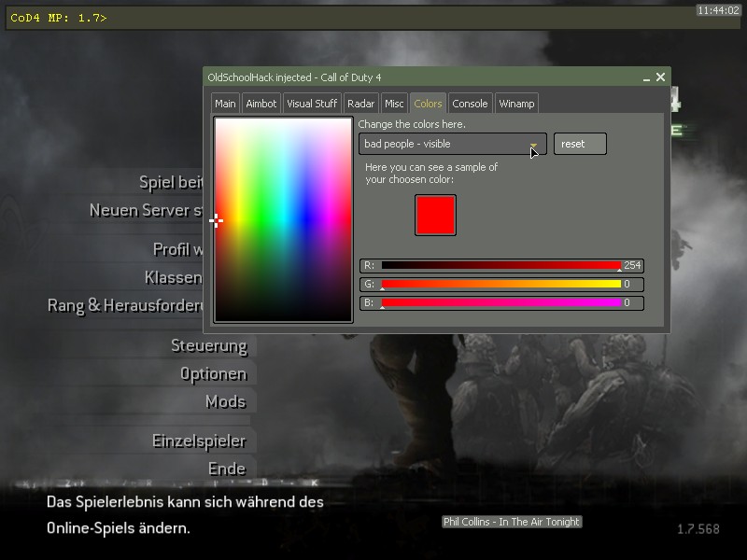747x560 pixels.
Task: Click the 11:44:02 clock display
Action: click(x=718, y=10)
